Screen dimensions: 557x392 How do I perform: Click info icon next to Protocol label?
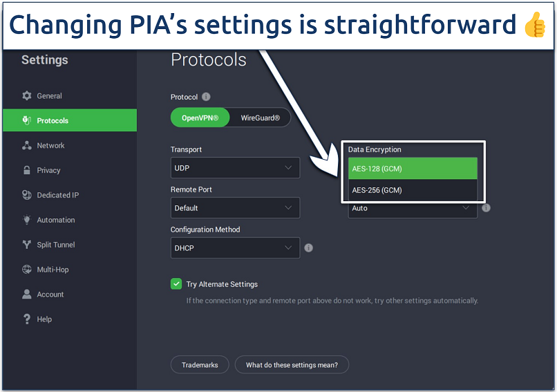[x=206, y=97]
